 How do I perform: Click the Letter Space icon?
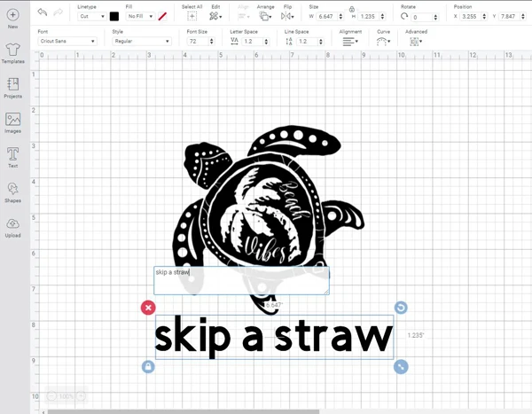pyautogui.click(x=234, y=41)
